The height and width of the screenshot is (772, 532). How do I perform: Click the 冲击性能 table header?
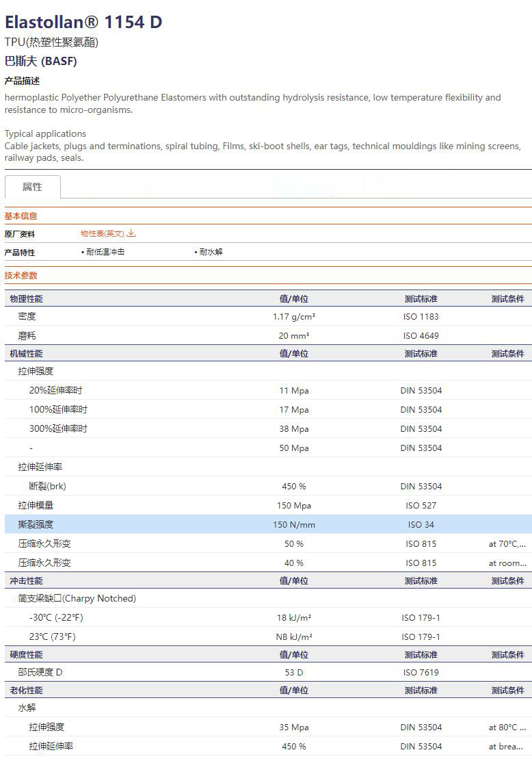pyautogui.click(x=26, y=581)
